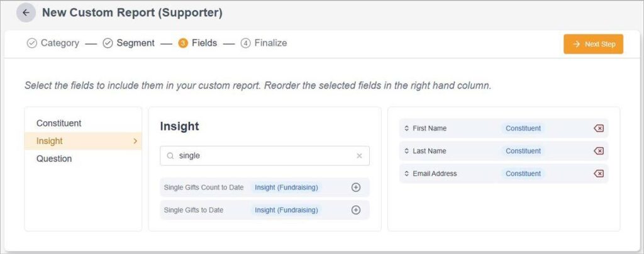The height and width of the screenshot is (254, 644).
Task: Select the Constituent category
Action: (x=58, y=123)
